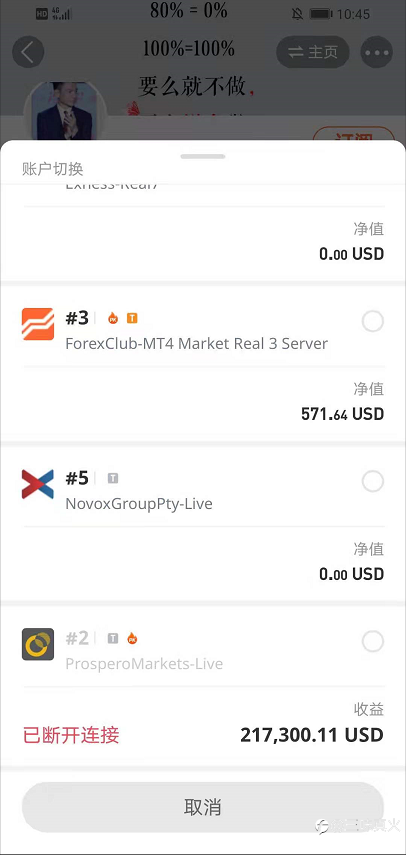This screenshot has width=406, height=855.
Task: Tap the NovoxGroupPty red-blue X logo
Action: [x=38, y=484]
